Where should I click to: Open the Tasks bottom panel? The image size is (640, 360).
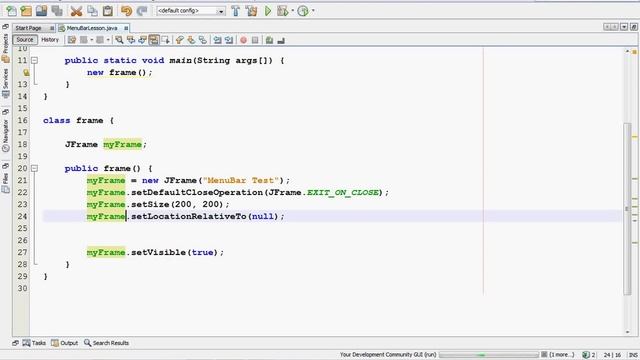(34, 343)
